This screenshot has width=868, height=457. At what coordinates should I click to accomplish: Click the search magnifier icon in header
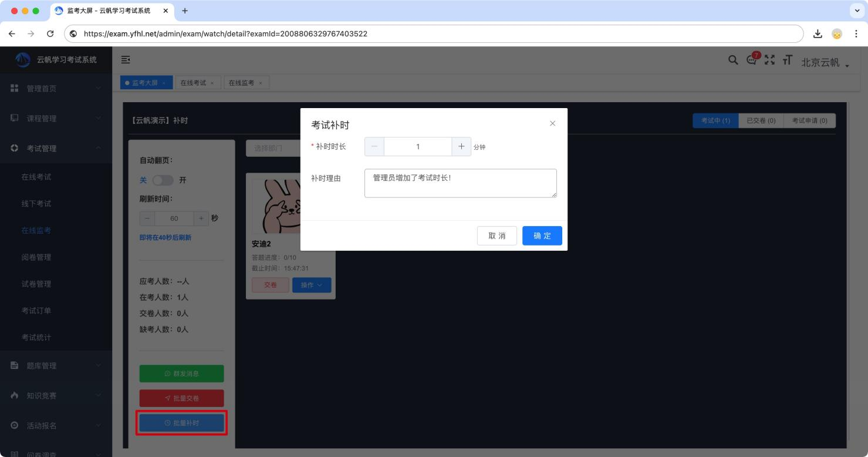click(x=733, y=60)
